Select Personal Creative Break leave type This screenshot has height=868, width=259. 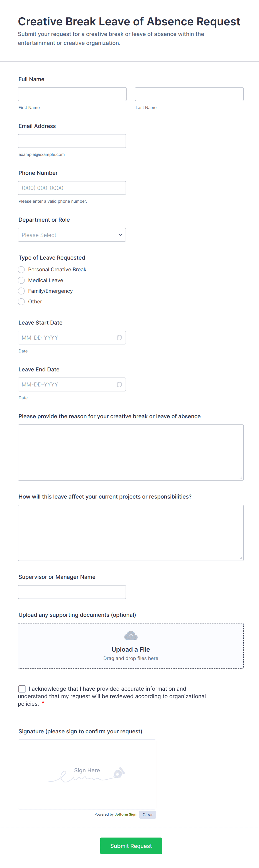click(21, 270)
